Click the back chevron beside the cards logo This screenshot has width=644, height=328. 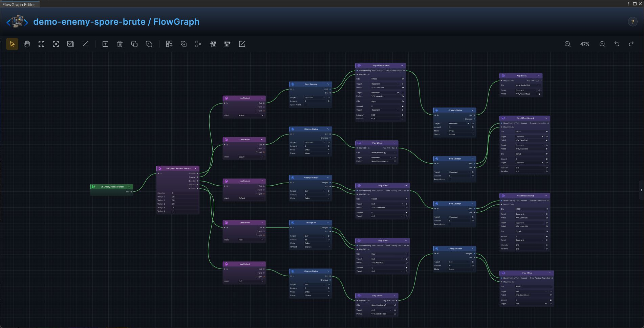coord(8,22)
